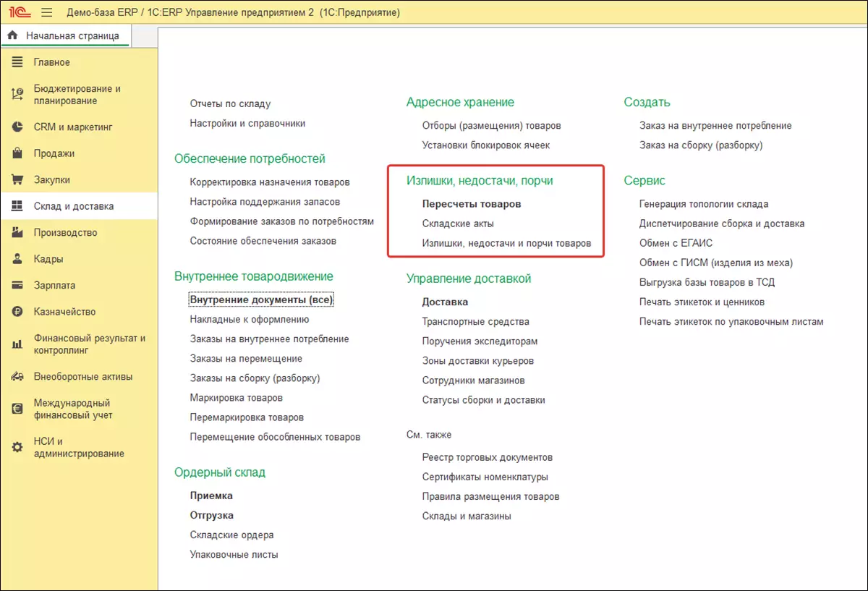Viewport: 868px width, 591px height.
Task: Click the Главное section icon
Action: pyautogui.click(x=18, y=62)
